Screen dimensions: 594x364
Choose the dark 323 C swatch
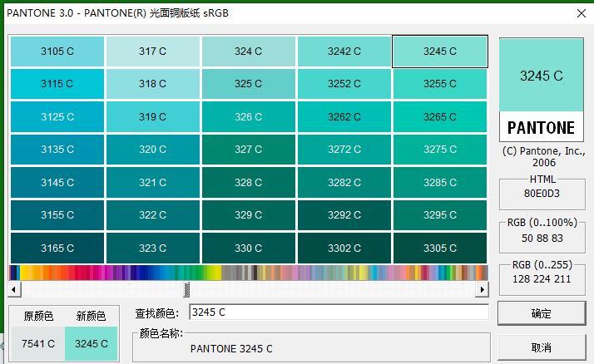coord(153,248)
